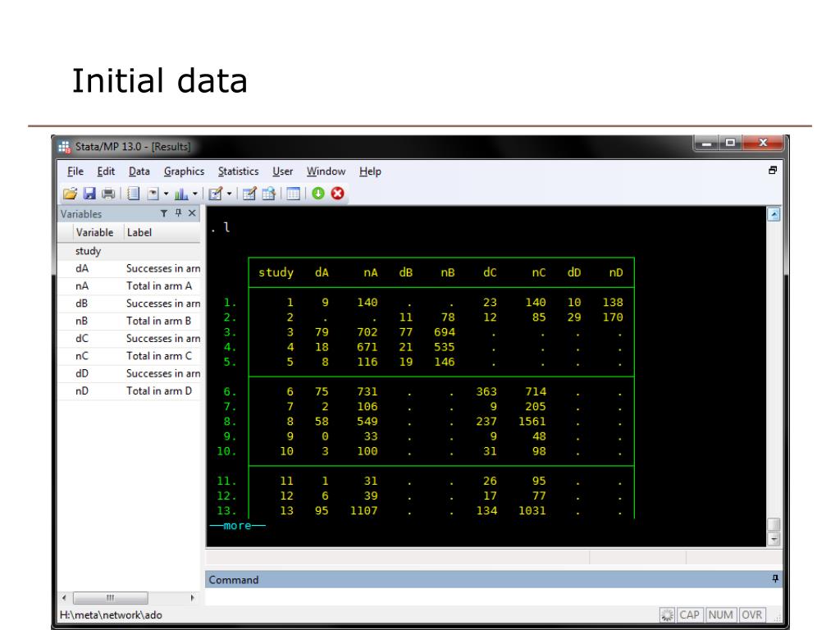Expand the Do-file Editor dropdown arrow

coord(230,194)
